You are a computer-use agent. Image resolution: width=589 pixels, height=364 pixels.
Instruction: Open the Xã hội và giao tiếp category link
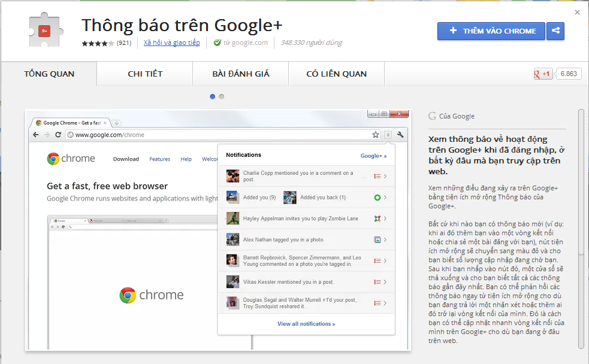(171, 43)
